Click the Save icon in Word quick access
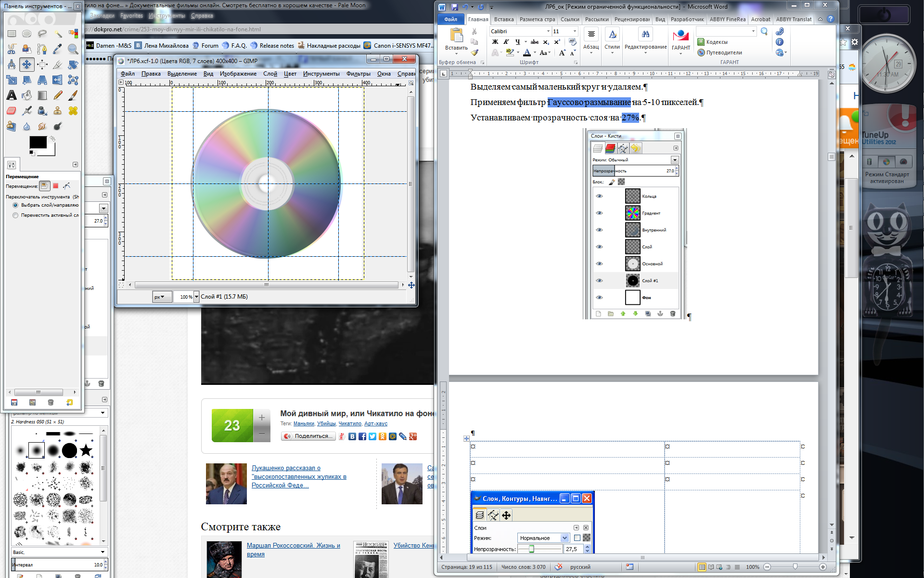 coord(454,7)
